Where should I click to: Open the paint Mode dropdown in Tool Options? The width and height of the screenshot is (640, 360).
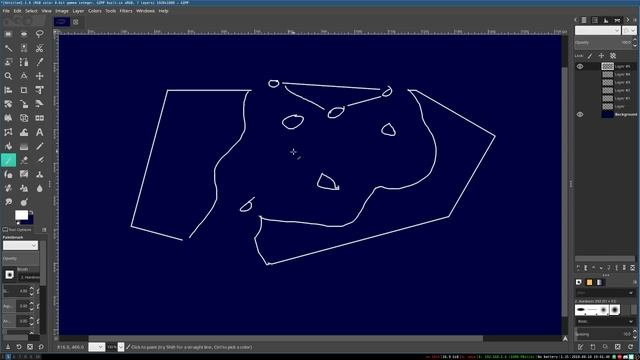click(20, 245)
